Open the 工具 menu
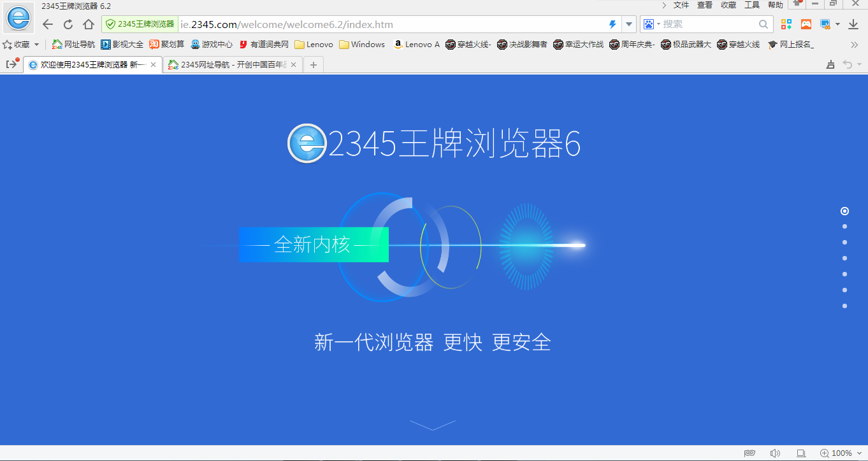 (x=751, y=5)
